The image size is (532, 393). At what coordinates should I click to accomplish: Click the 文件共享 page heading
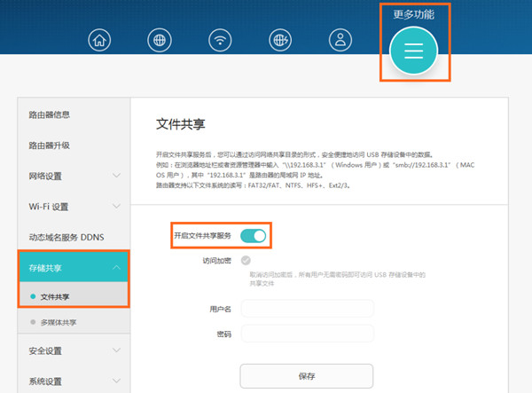click(181, 124)
